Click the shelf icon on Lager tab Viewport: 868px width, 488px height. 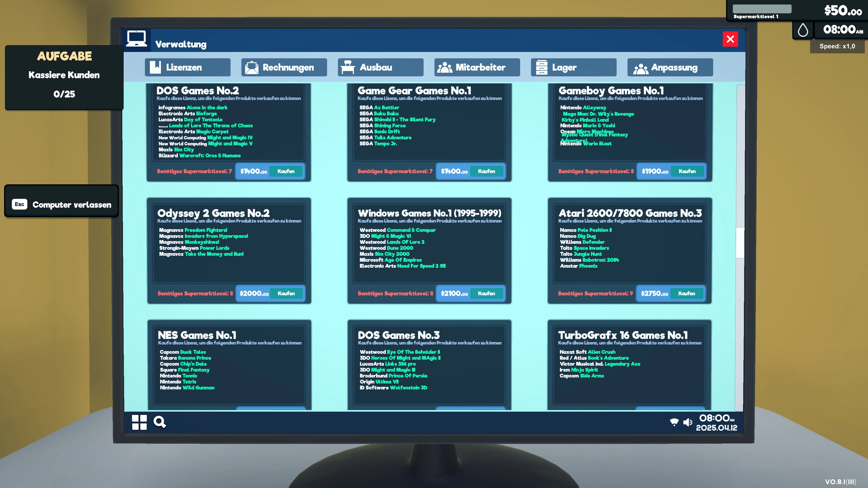click(x=542, y=67)
